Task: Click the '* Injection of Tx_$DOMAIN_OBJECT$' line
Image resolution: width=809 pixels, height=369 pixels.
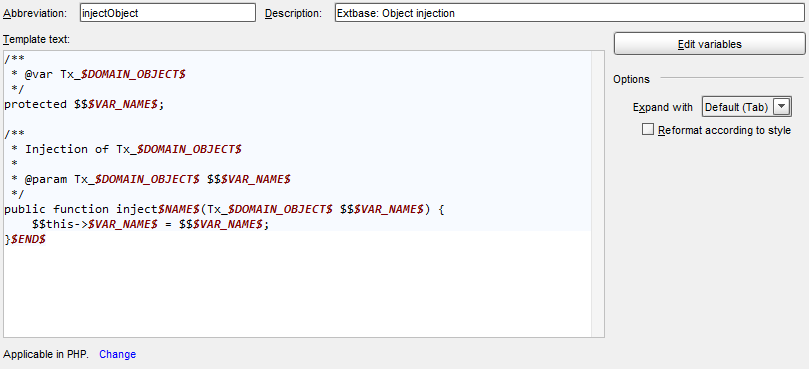Action: tap(126, 150)
